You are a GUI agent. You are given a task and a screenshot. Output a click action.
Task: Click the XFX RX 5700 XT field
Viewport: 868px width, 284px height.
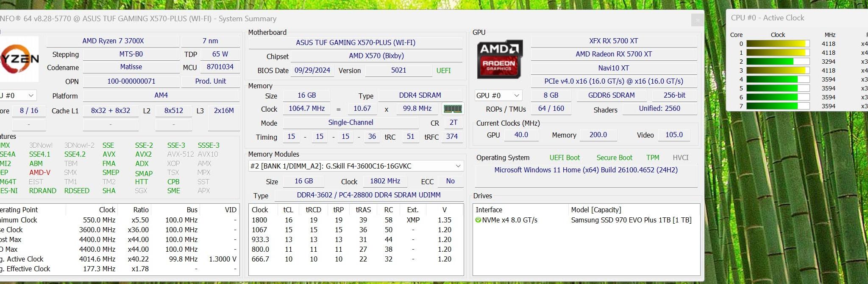tap(614, 41)
